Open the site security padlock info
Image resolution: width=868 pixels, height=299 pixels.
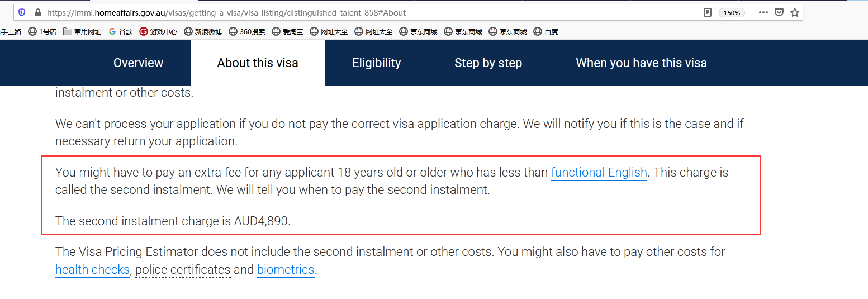click(x=38, y=12)
